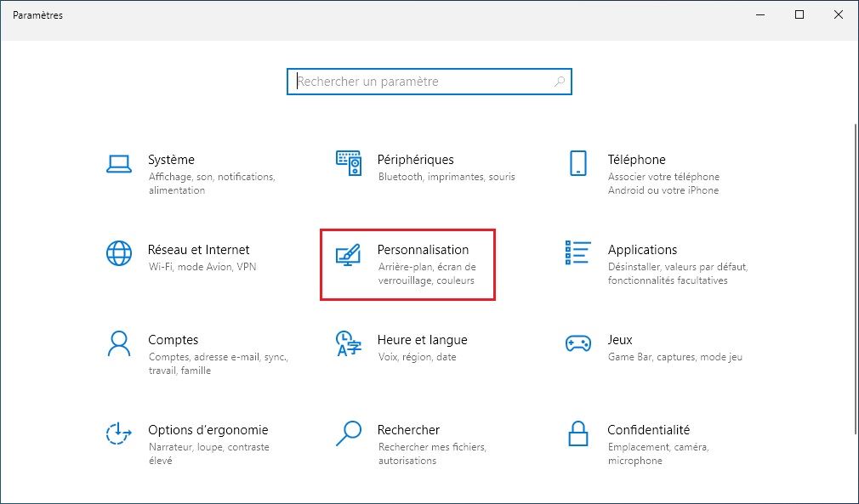
Task: Click the Applications list icon
Action: click(x=578, y=252)
